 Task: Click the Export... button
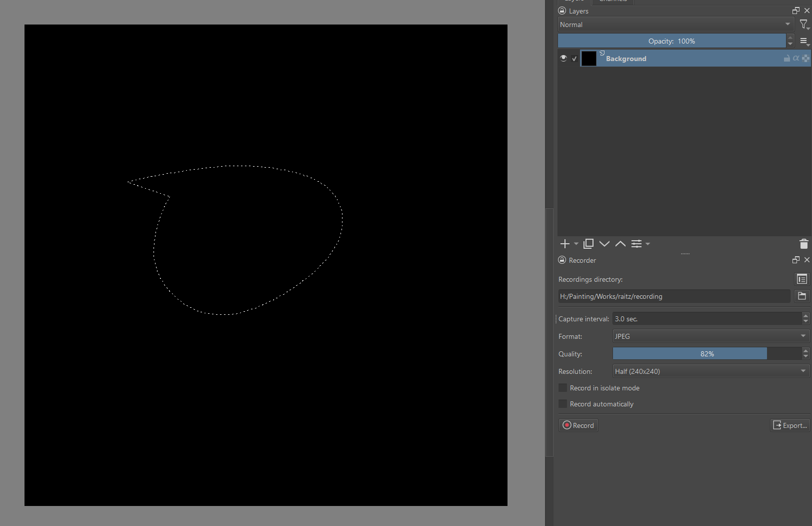[x=790, y=425]
